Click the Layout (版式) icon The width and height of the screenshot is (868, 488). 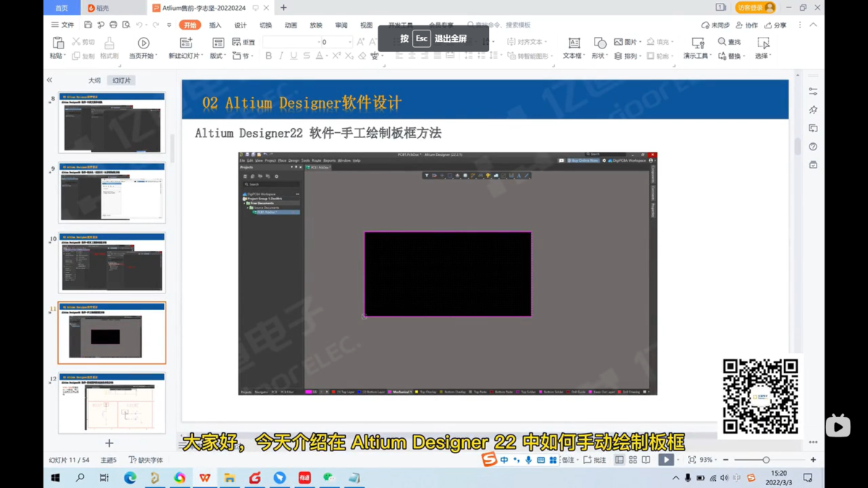[x=218, y=43]
